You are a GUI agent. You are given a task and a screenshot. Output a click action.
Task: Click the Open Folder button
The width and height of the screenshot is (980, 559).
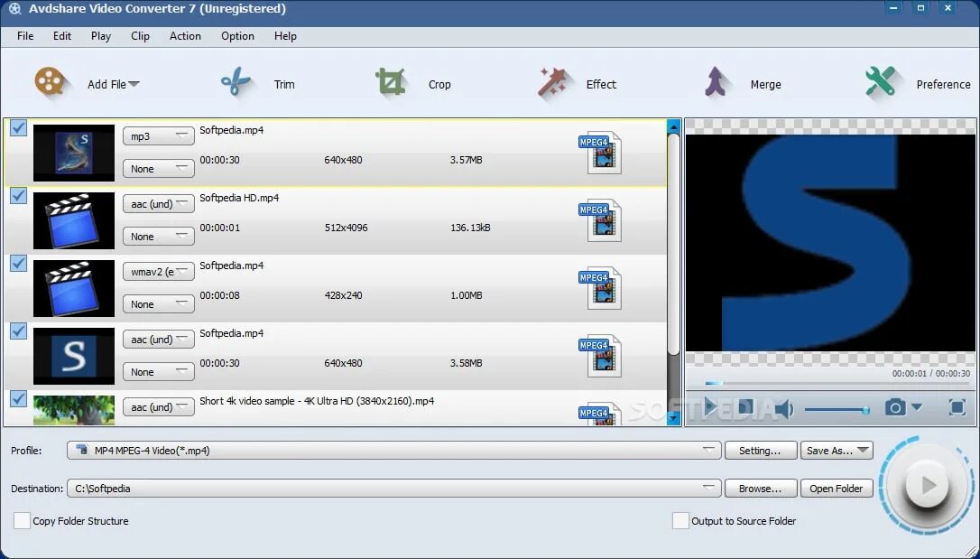(x=837, y=489)
